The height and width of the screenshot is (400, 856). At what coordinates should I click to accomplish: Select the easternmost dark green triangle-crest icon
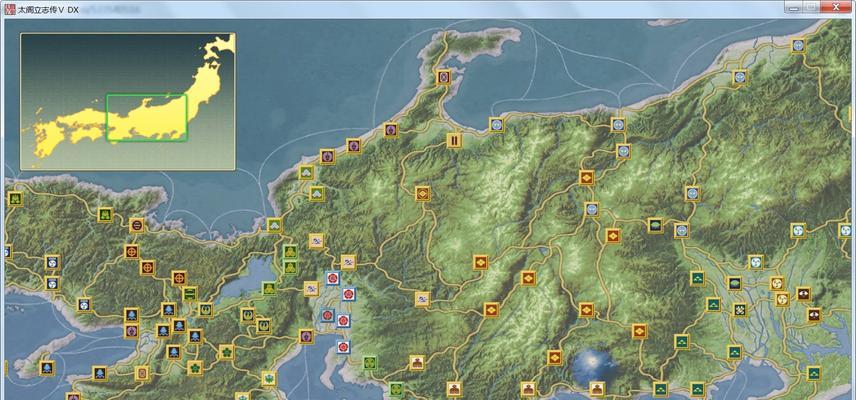814,373
